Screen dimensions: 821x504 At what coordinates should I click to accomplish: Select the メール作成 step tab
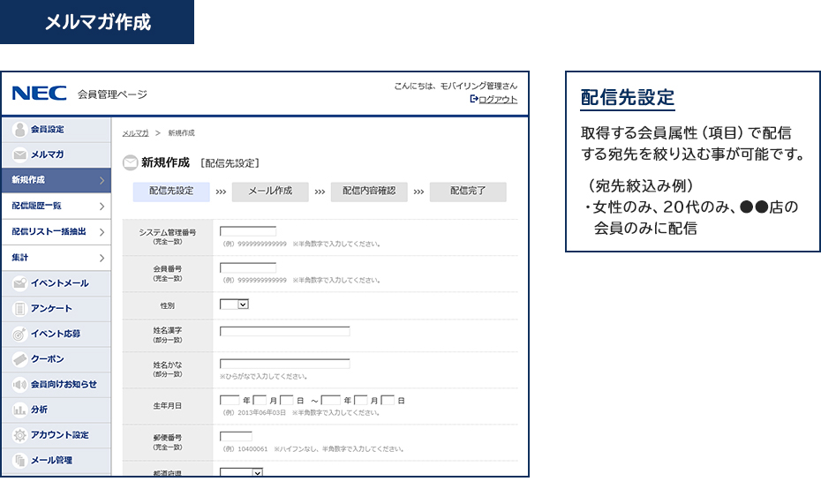coord(270,192)
